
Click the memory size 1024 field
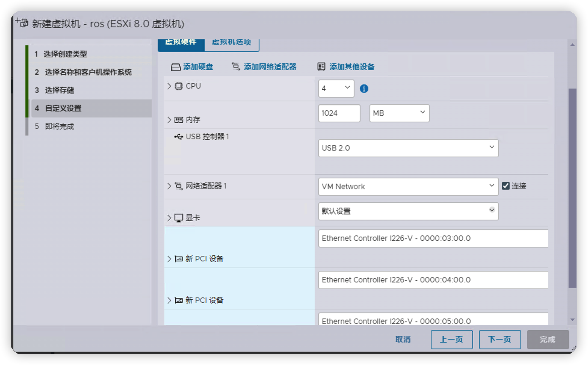pyautogui.click(x=339, y=113)
